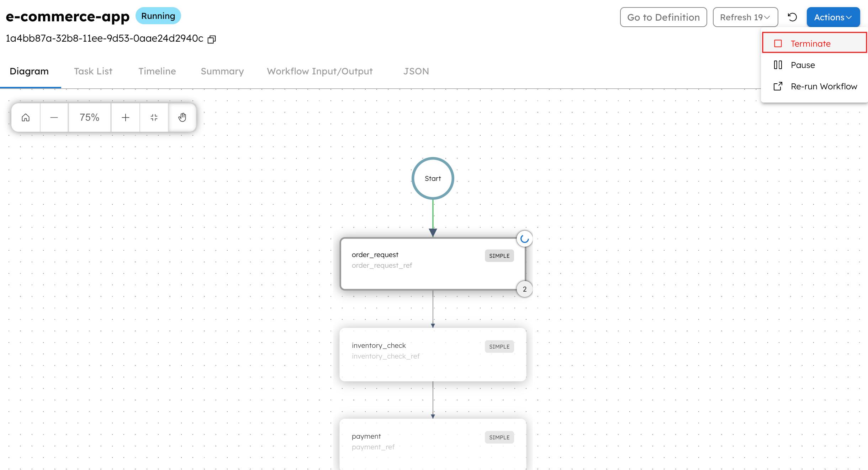Click the task count badge on order_request
This screenshot has height=470, width=868.
pyautogui.click(x=524, y=289)
